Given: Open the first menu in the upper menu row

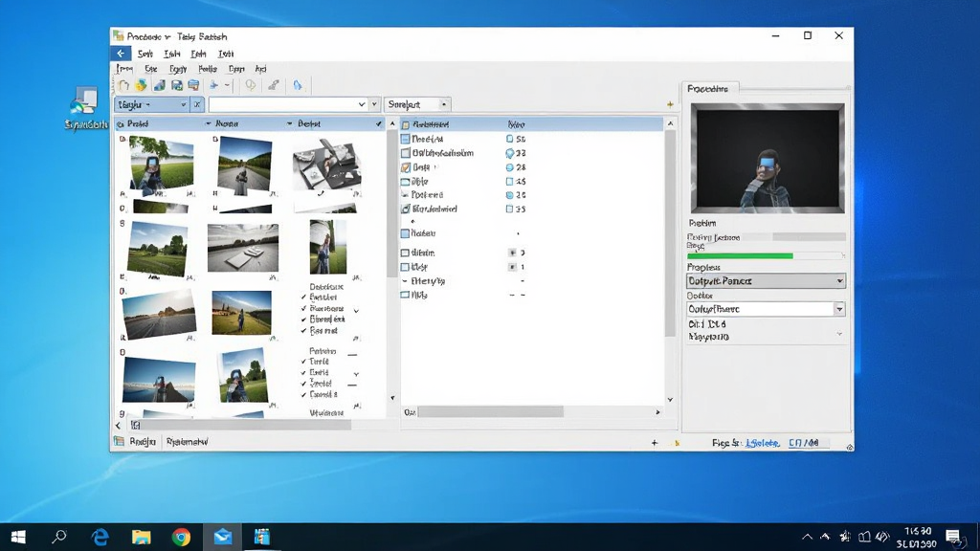Looking at the screenshot, I should 145,54.
